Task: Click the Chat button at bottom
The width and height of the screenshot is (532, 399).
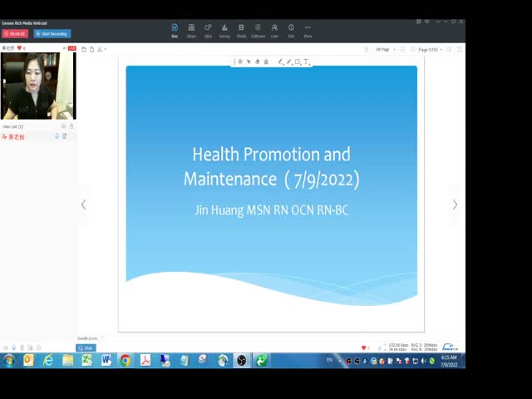Action: 86,347
